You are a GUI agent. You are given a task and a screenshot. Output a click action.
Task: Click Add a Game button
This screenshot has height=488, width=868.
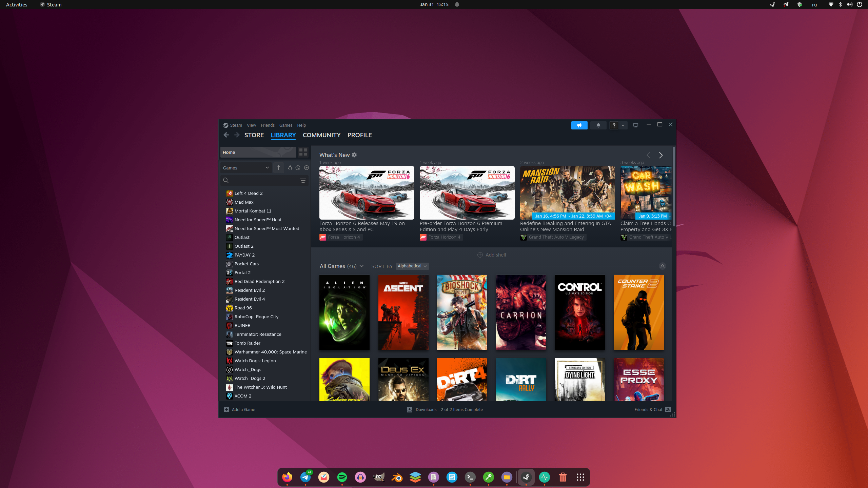[239, 409]
